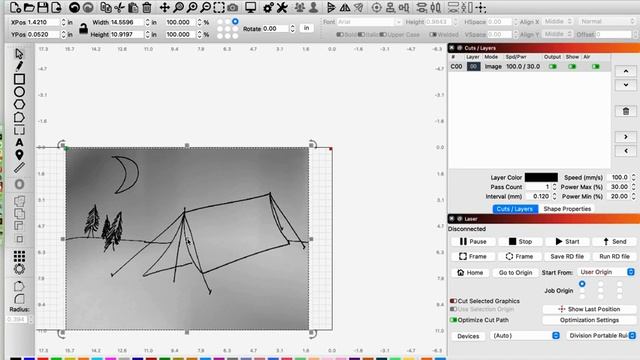
Task: Select the Draw Lines pencil tool
Action: (x=19, y=66)
